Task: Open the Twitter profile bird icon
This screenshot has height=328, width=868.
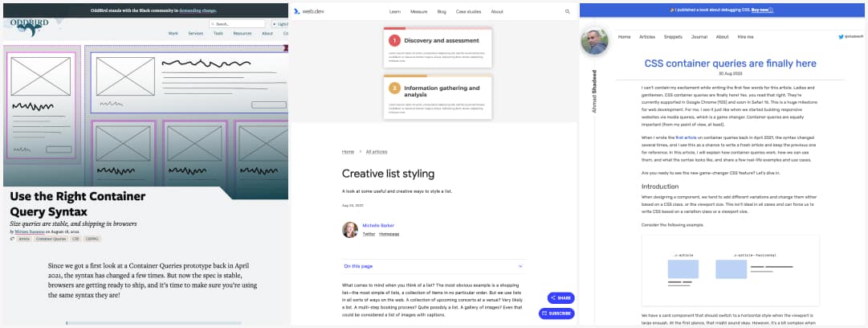Action: point(842,37)
